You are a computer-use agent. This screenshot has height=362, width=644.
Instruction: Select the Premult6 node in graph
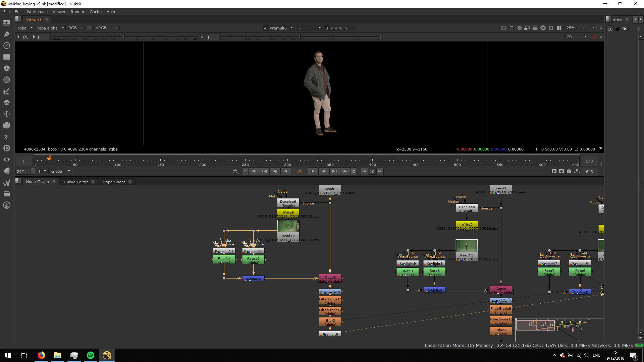tap(330, 334)
